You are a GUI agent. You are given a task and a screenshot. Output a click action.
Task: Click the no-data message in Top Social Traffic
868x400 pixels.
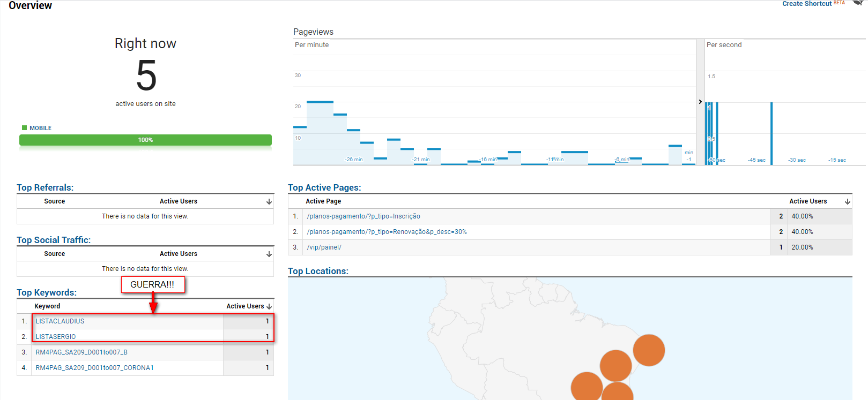point(145,269)
